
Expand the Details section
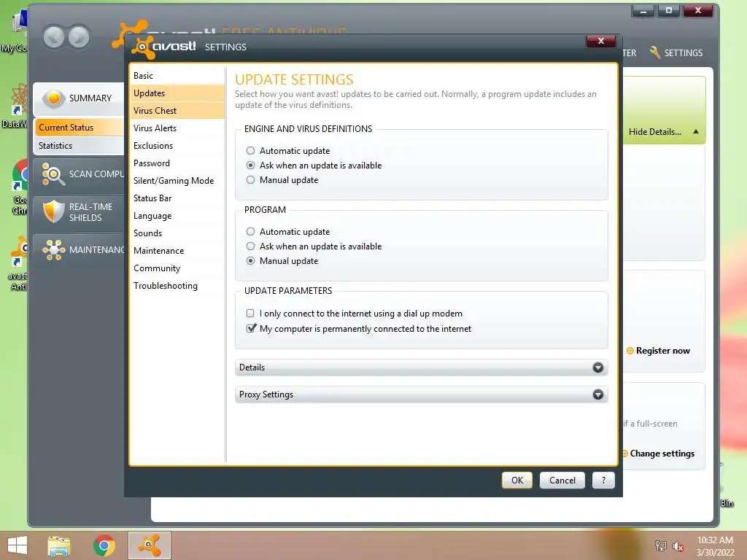point(421,367)
